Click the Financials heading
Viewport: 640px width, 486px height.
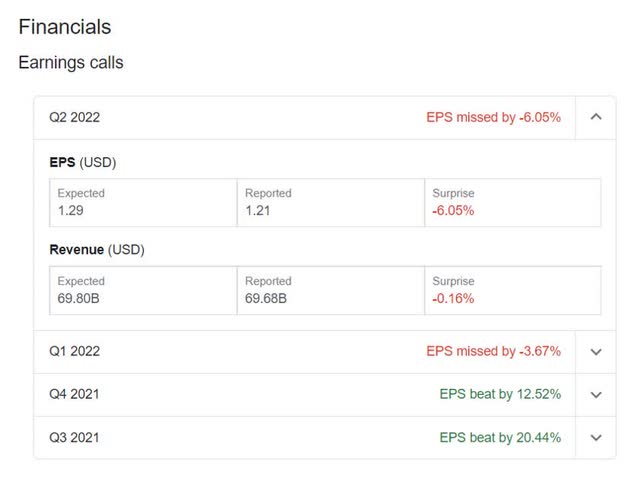point(65,27)
